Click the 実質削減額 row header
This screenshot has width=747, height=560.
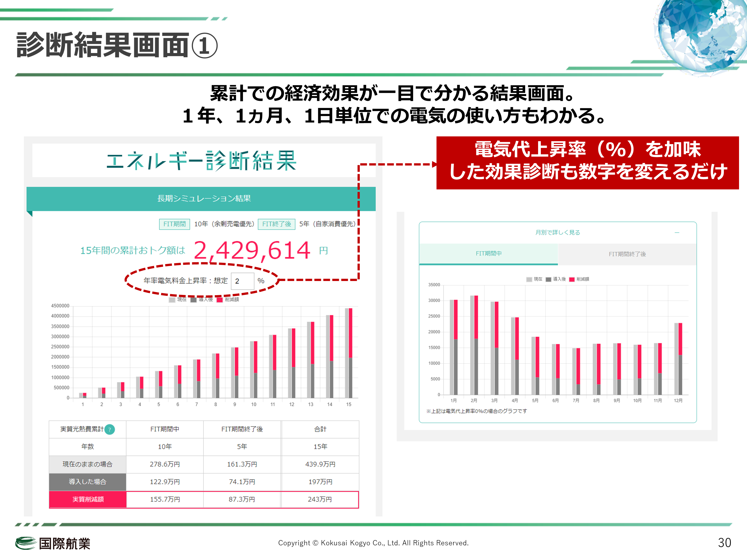tap(88, 500)
